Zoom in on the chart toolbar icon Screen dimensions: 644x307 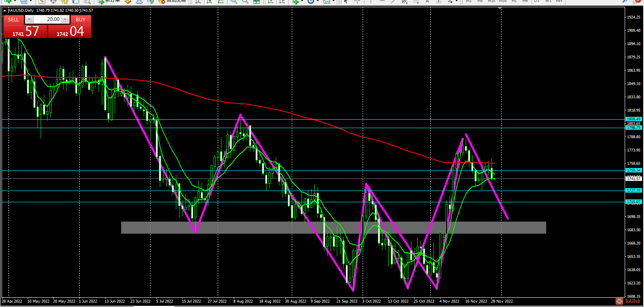[x=234, y=2]
